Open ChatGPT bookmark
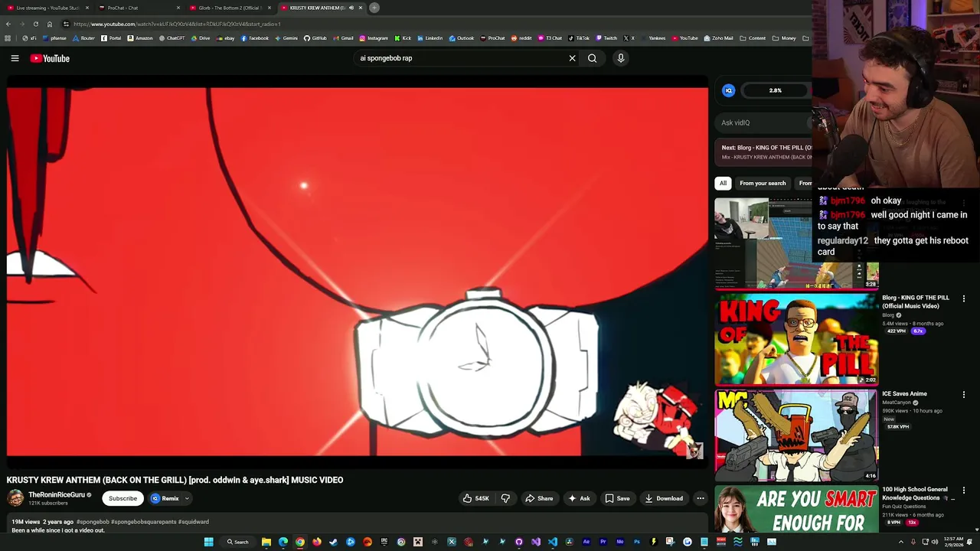The width and height of the screenshot is (980, 551). [171, 38]
